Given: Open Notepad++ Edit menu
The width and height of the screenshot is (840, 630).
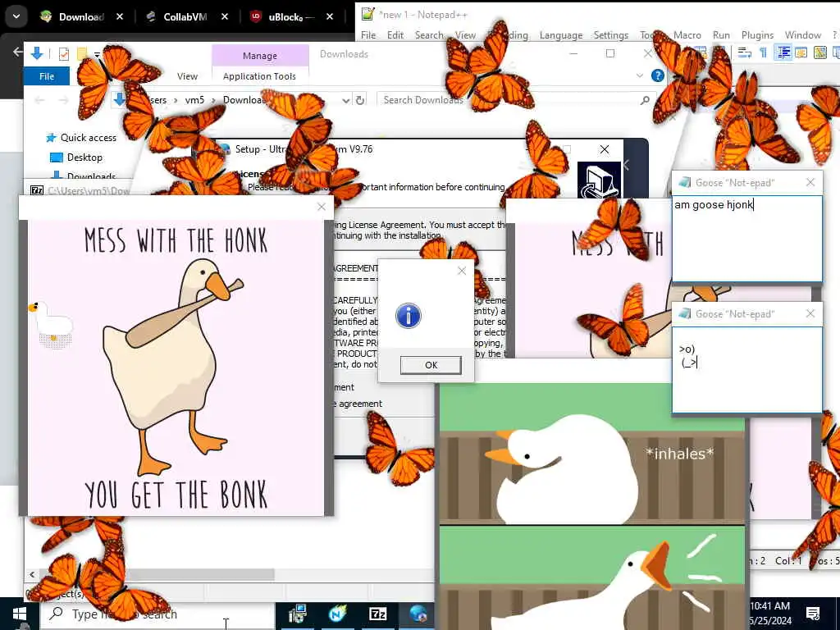Looking at the screenshot, I should tap(395, 35).
